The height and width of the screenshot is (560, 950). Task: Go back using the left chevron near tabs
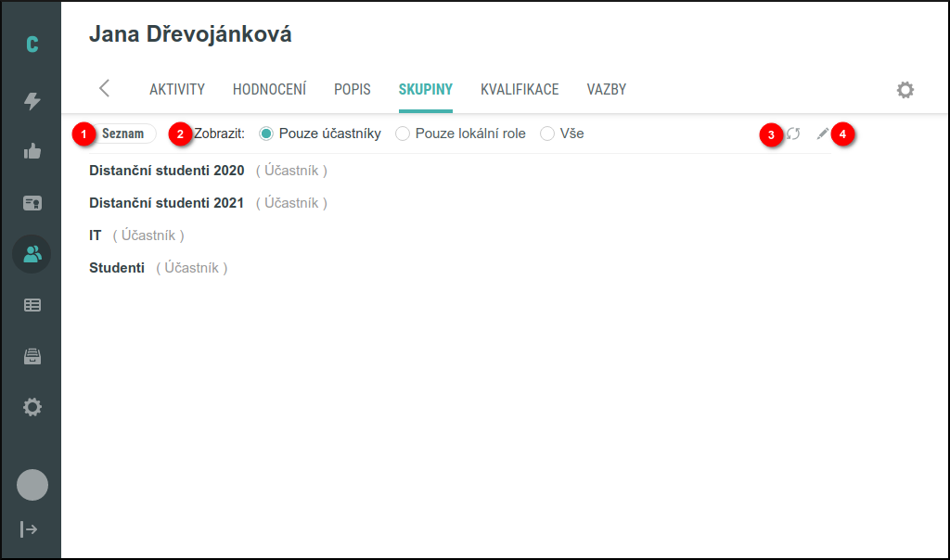pyautogui.click(x=104, y=89)
